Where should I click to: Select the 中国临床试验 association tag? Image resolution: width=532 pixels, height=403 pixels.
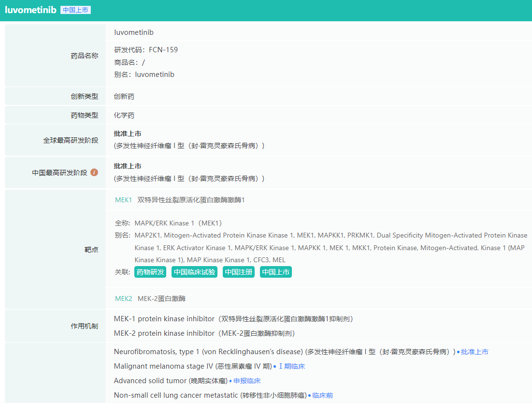point(194,272)
